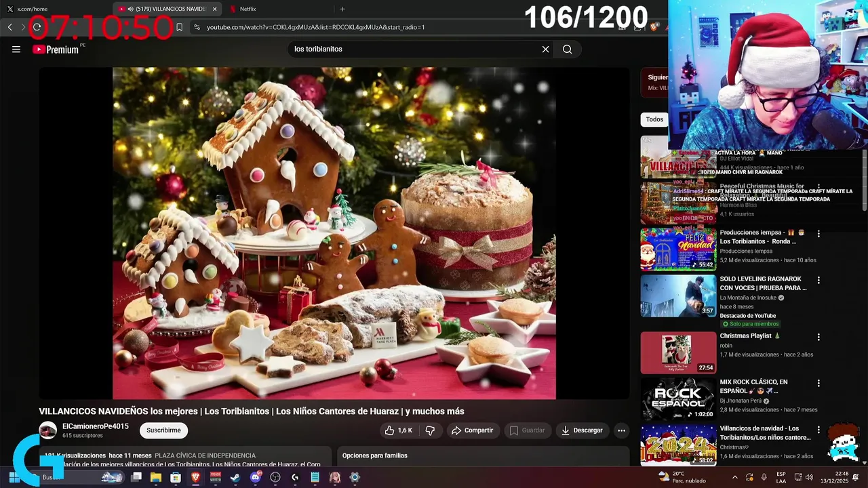Open Los Toribianitos Ronda 55:42 thumbnail
Image resolution: width=868 pixels, height=488 pixels.
pyautogui.click(x=678, y=249)
